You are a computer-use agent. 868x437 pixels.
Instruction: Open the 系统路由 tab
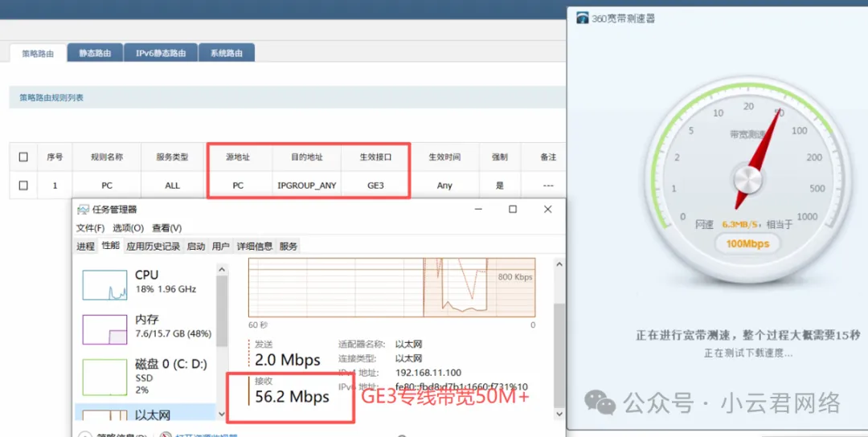227,53
